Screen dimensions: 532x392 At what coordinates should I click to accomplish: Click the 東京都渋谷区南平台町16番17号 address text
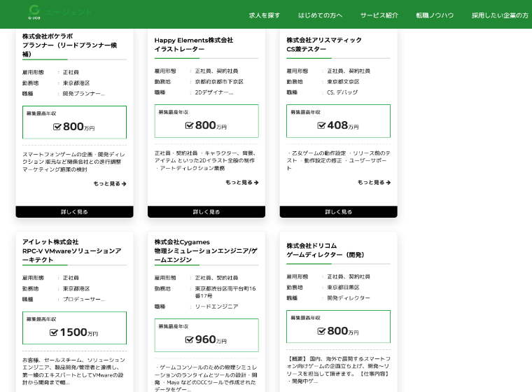[225, 292]
